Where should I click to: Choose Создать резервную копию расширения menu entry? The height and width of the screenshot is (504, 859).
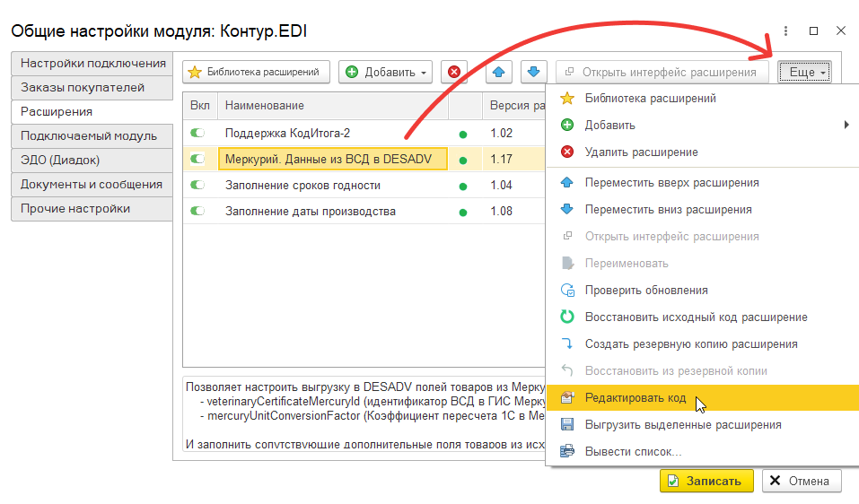[702, 343]
